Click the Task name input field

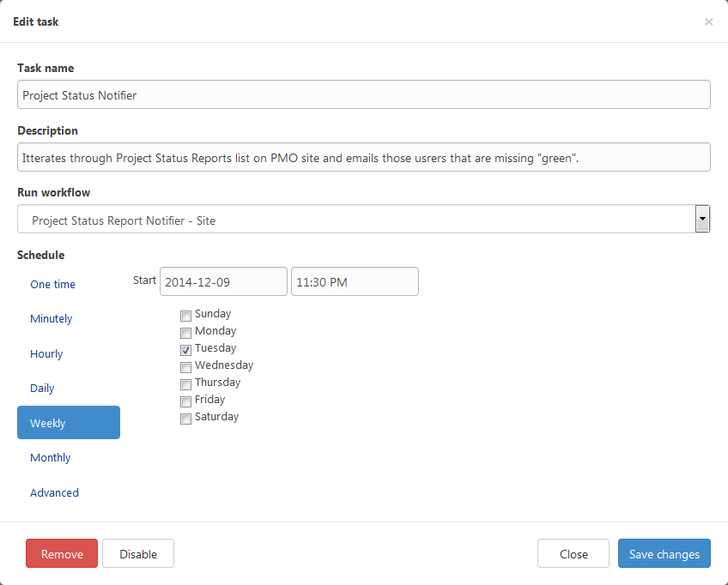click(363, 94)
